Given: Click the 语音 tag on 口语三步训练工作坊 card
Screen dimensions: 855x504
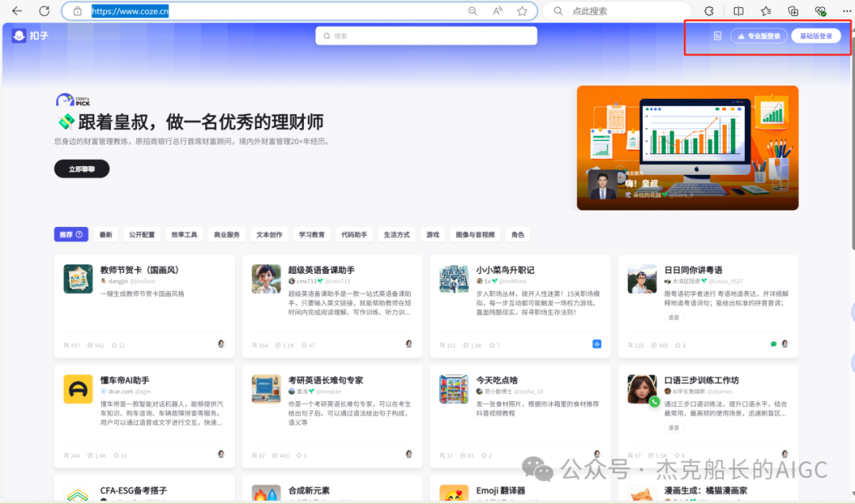Looking at the screenshot, I should 674,428.
